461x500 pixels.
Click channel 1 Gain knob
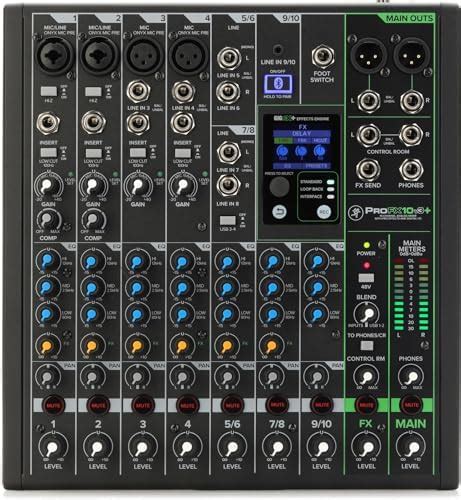(48, 186)
